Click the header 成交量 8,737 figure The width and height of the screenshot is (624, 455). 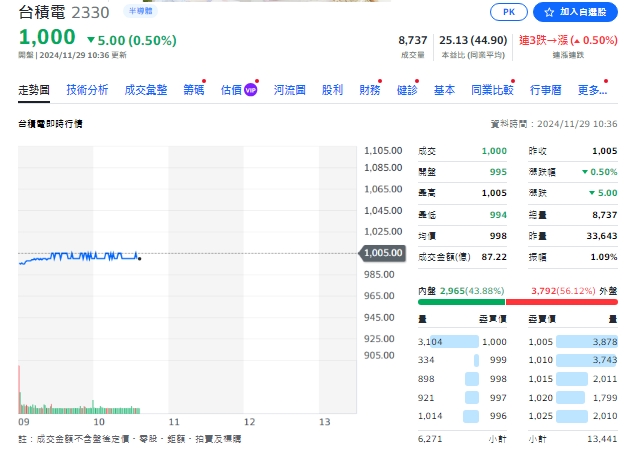coord(413,40)
